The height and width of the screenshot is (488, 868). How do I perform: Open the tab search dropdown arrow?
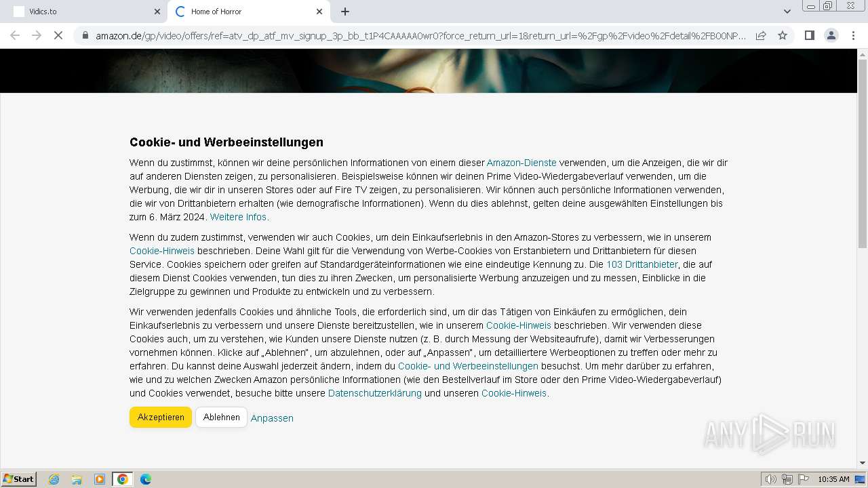click(x=787, y=12)
